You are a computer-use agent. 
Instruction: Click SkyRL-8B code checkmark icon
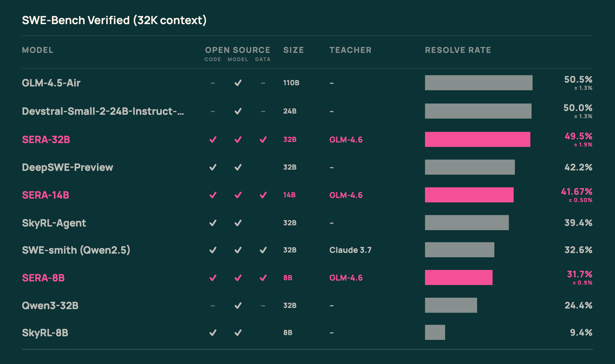click(213, 333)
